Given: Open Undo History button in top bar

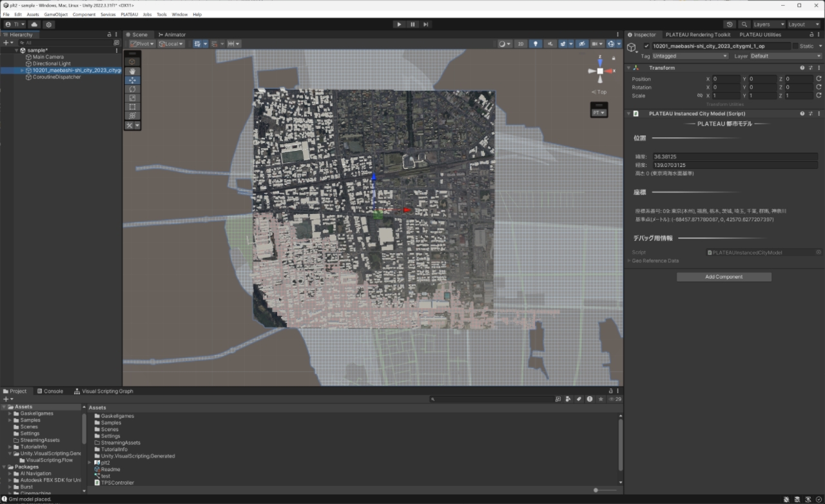Looking at the screenshot, I should [730, 24].
